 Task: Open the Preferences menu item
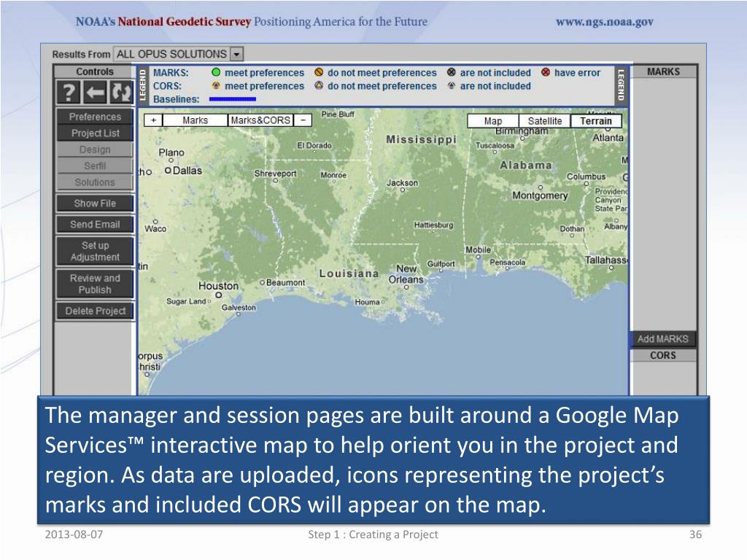click(95, 117)
